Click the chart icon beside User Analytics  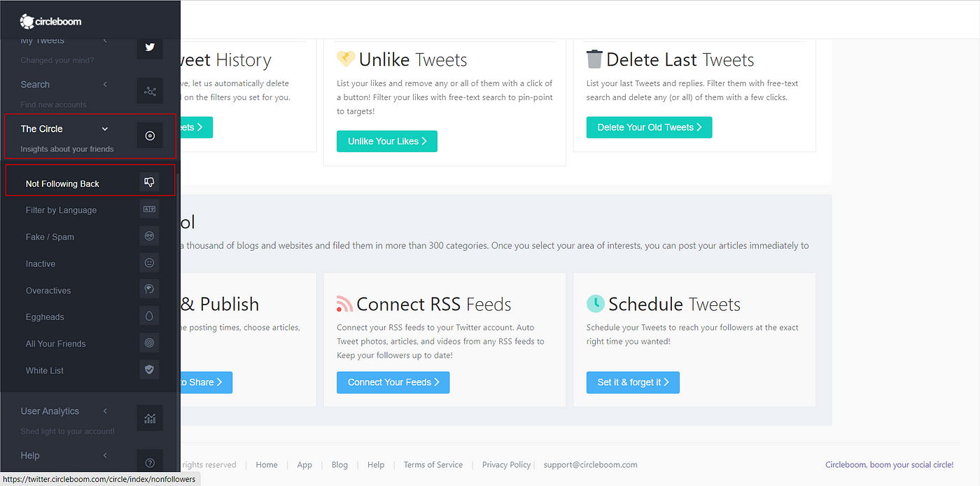150,418
